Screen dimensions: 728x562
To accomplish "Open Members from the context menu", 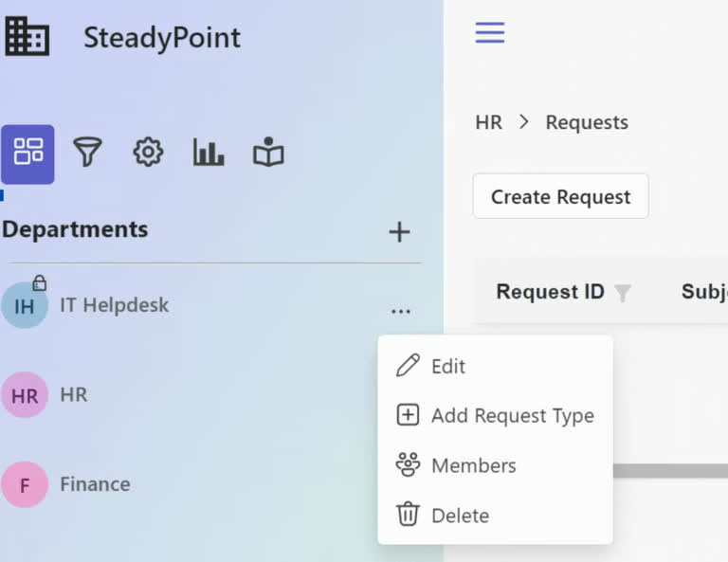I will coord(495,465).
